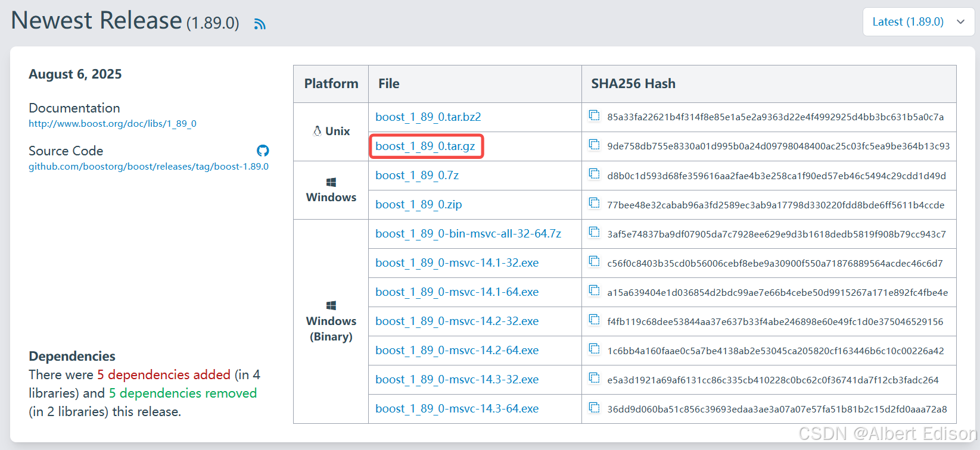Click the Newest Release heading
Screen dimensions: 980x450
pos(97,20)
